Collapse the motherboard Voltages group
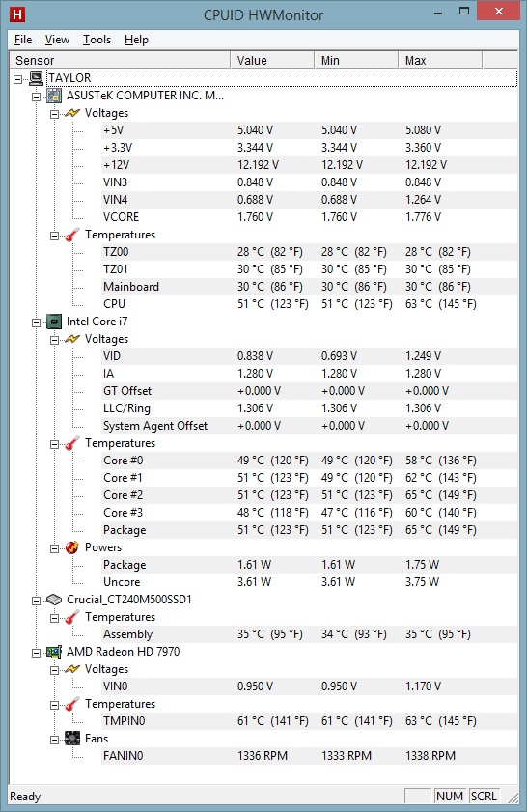The width and height of the screenshot is (527, 812). 54,114
